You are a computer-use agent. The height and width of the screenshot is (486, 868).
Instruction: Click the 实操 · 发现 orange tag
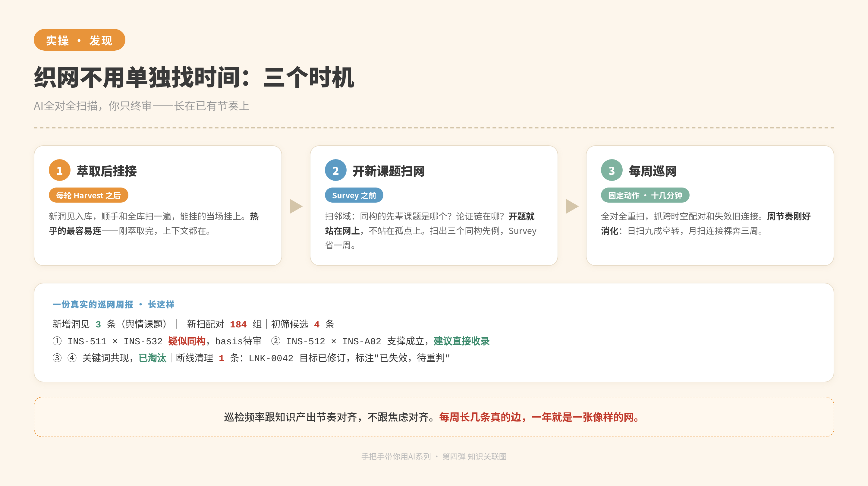tap(80, 40)
